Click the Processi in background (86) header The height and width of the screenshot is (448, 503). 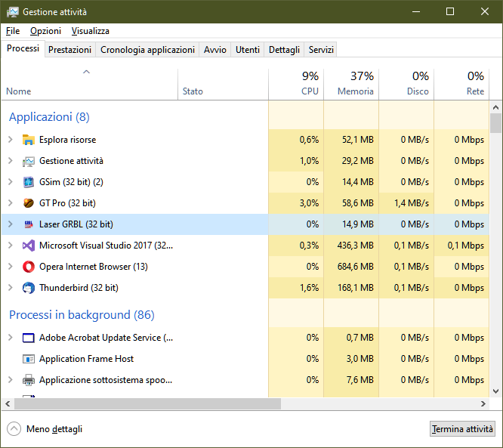click(x=82, y=315)
